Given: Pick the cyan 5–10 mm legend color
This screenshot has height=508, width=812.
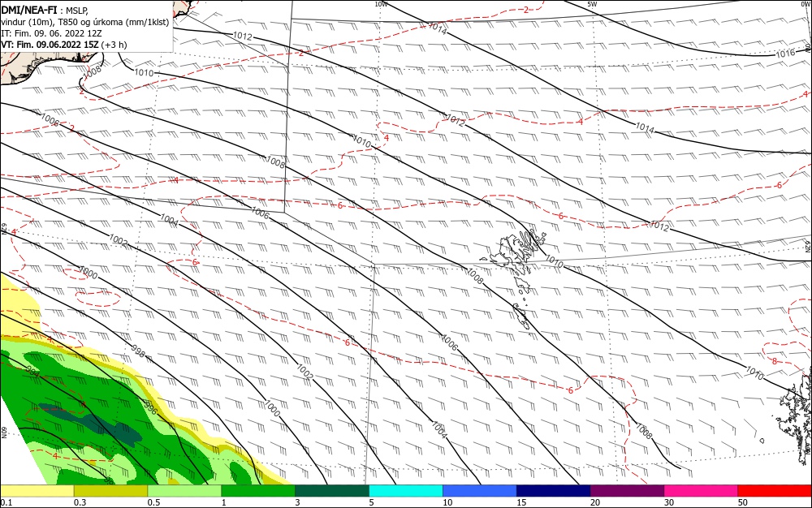Looking at the screenshot, I should coord(406,491).
